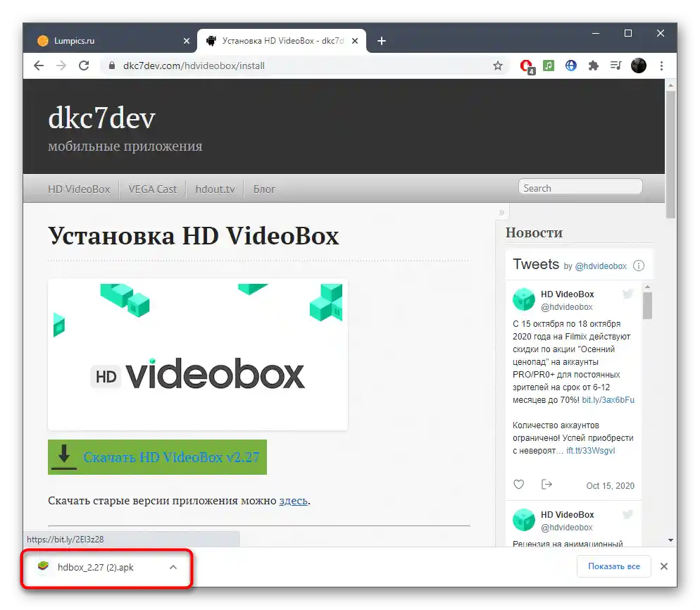Click the Twitter bird on second tweet
Viewport: 700px width, 610px height.
coord(628,514)
